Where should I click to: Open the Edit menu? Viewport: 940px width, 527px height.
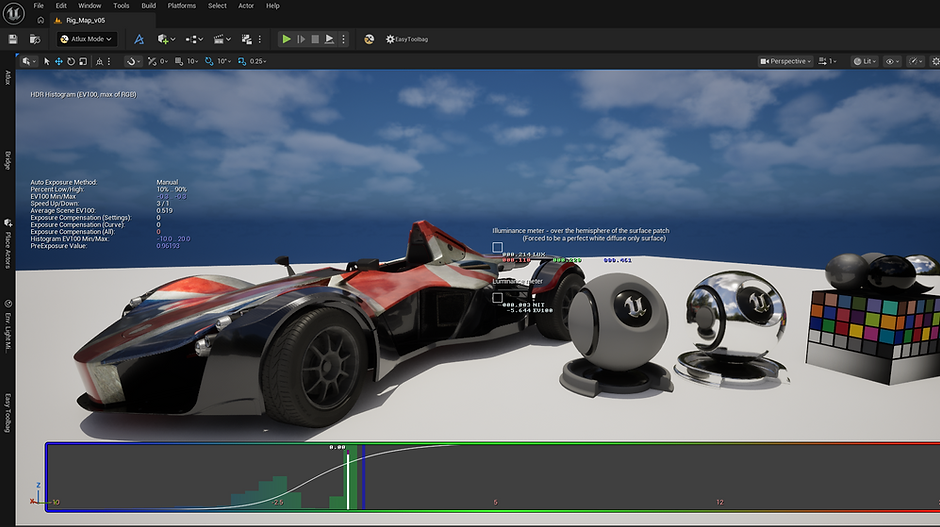click(61, 5)
